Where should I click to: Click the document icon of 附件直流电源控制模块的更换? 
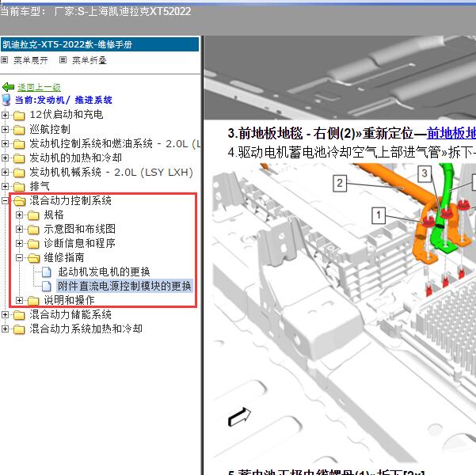click(47, 287)
